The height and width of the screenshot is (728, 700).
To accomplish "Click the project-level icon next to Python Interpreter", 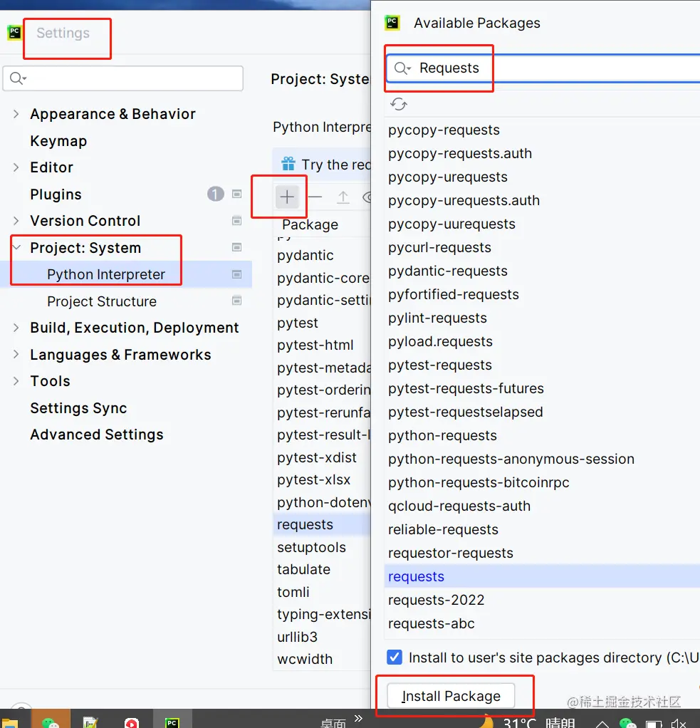I will tap(236, 274).
